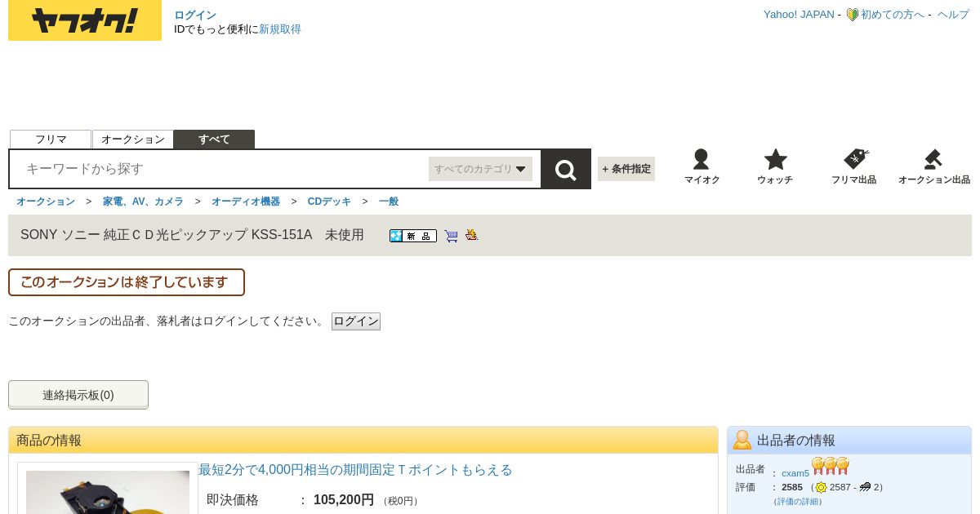The image size is (980, 514).
Task: Open the 連絡掲示板(0) button
Action: coord(78,395)
